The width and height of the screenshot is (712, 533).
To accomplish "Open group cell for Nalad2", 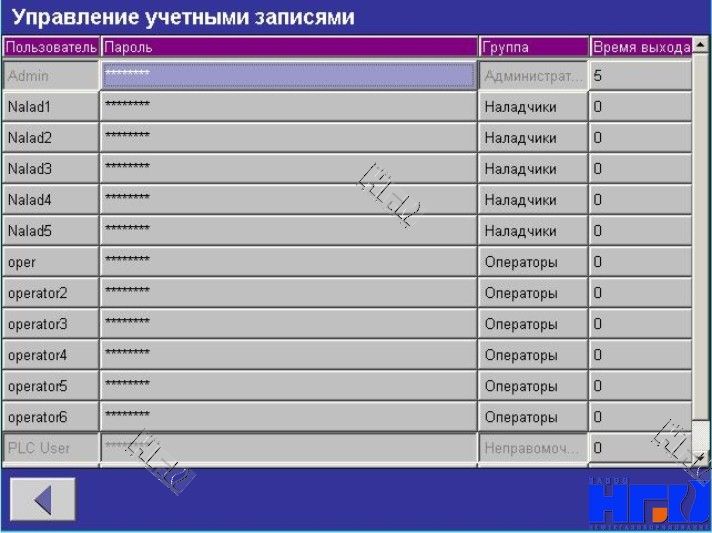I will click(x=533, y=138).
